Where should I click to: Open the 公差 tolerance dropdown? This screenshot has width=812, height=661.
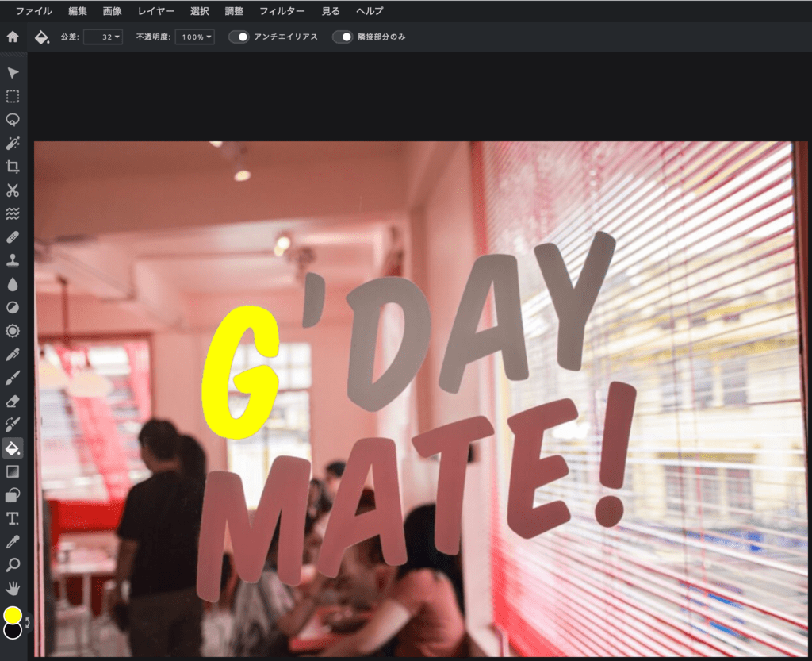tap(103, 37)
